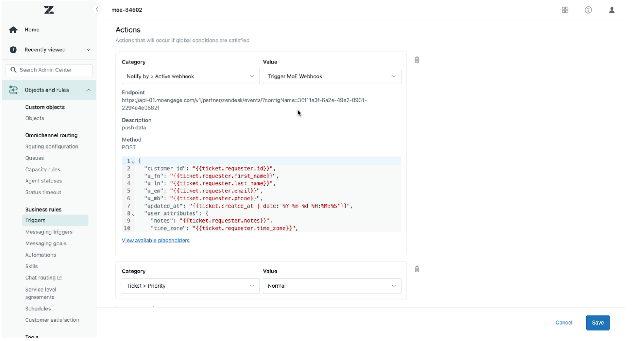Click the search magnifier icon
This screenshot has height=341, width=644.
pos(14,70)
